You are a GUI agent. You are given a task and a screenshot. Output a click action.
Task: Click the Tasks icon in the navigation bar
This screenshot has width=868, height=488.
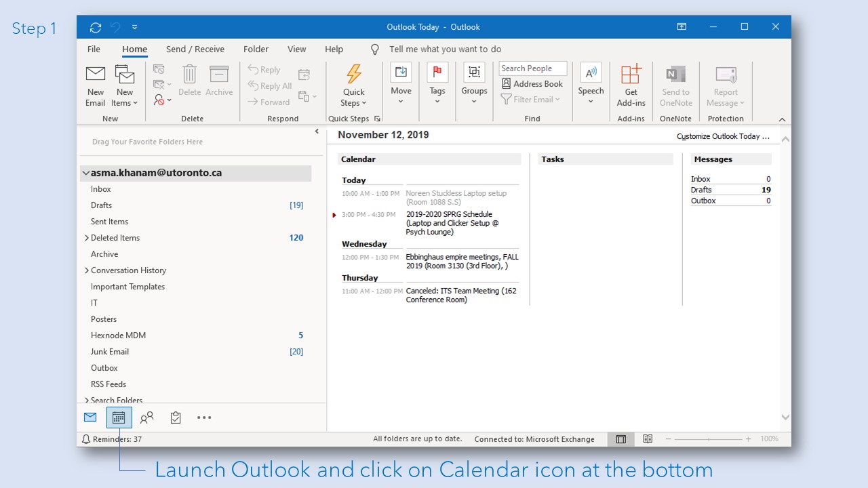tap(176, 418)
